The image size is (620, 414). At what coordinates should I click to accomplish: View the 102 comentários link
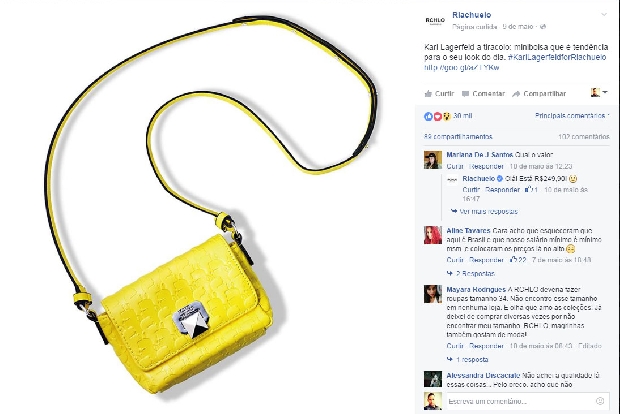[x=584, y=137]
